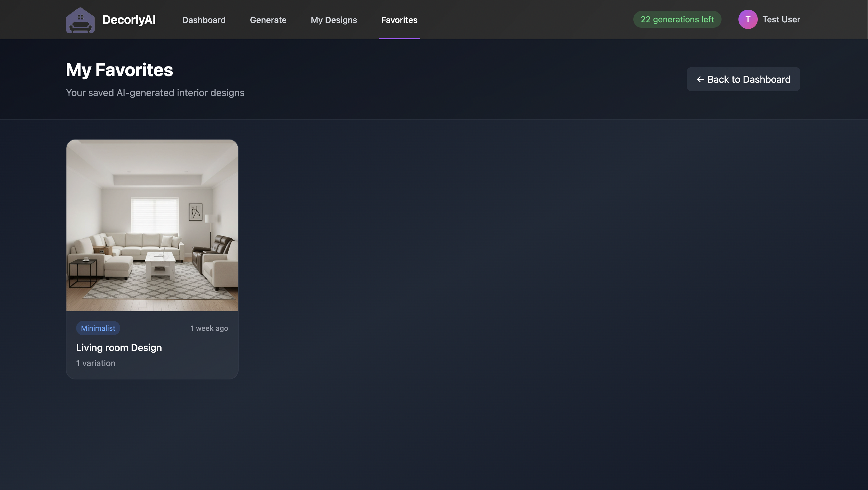This screenshot has height=490, width=868.
Task: Open the Test User avatar circle
Action: pos(748,19)
